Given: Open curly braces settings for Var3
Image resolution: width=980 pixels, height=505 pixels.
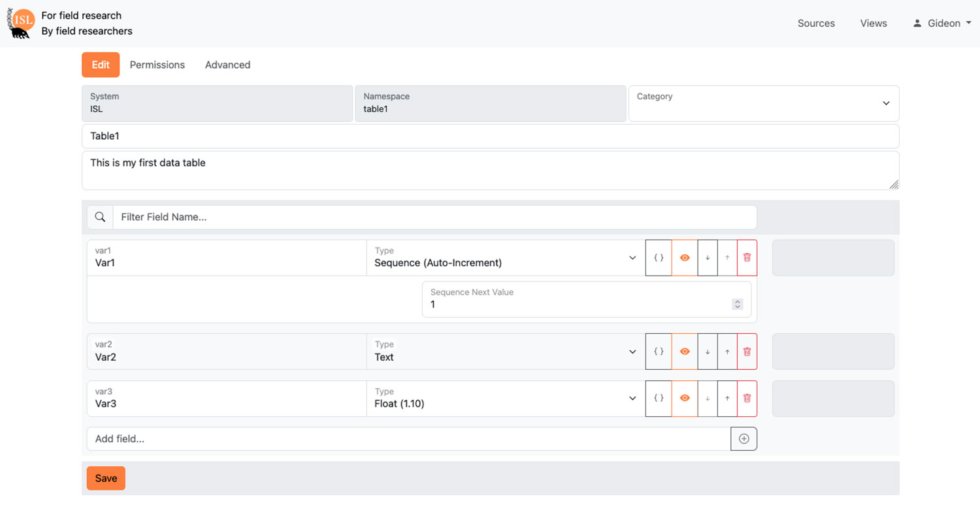Looking at the screenshot, I should pyautogui.click(x=659, y=398).
